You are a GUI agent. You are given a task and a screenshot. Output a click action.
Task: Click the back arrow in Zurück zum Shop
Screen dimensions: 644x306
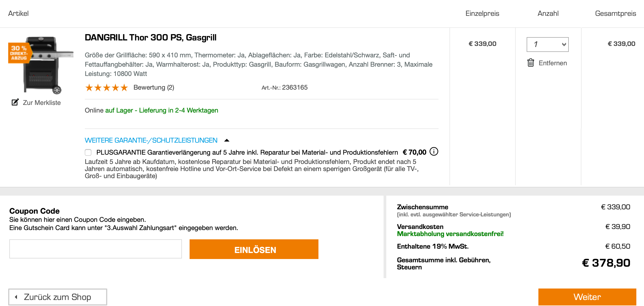click(16, 297)
